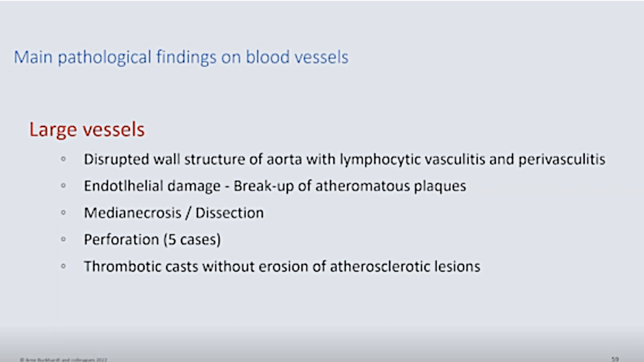The image size is (644, 362).
Task: Click the word "aorta" in first bullet
Action: pyautogui.click(x=284, y=159)
